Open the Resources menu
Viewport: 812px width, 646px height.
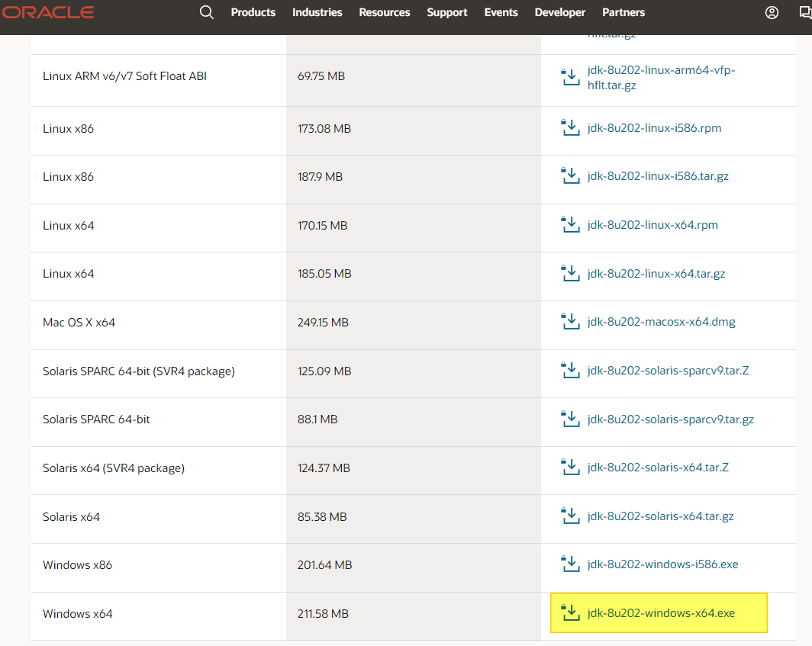click(x=385, y=12)
